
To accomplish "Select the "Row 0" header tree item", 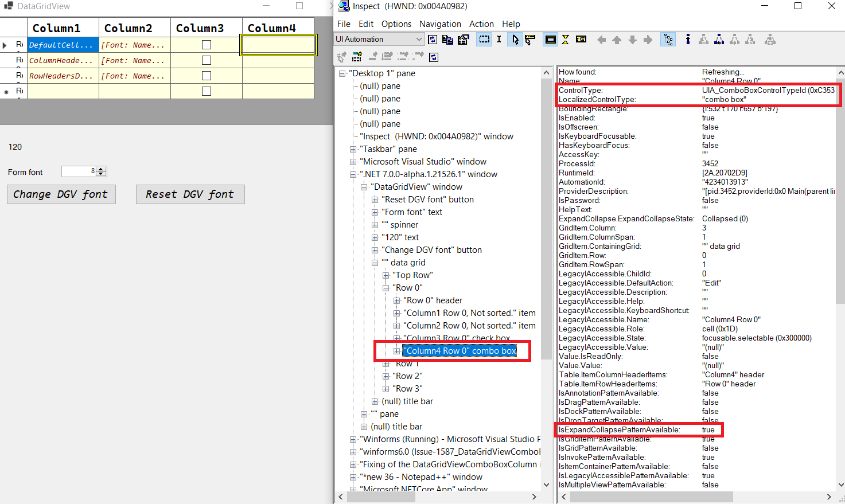I will coord(433,300).
